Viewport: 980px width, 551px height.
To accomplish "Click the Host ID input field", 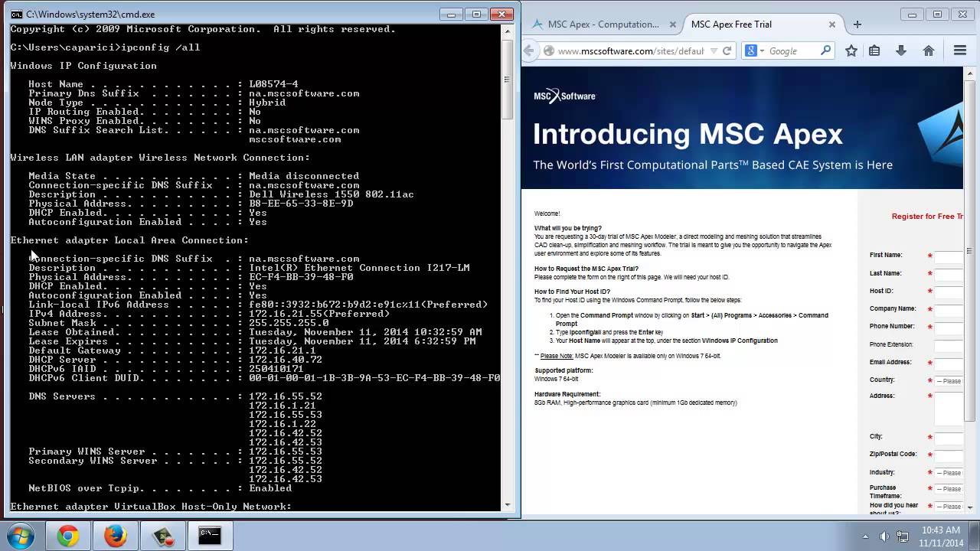I will pos(949,292).
